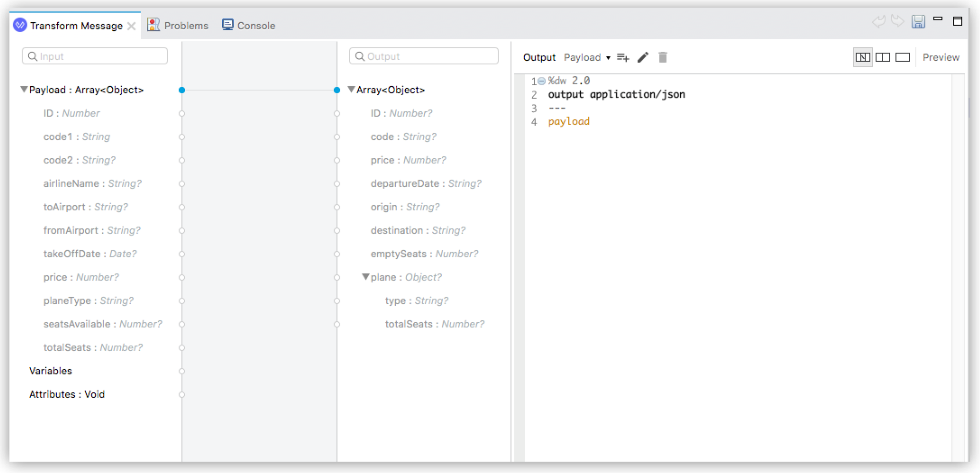This screenshot has height=473, width=980.
Task: Click the Input search field
Action: tap(95, 56)
